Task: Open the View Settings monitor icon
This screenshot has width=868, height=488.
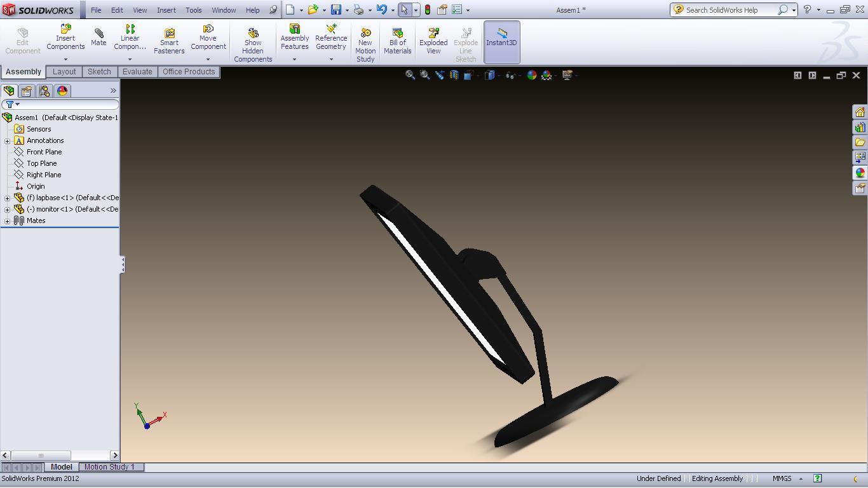Action: [x=567, y=75]
